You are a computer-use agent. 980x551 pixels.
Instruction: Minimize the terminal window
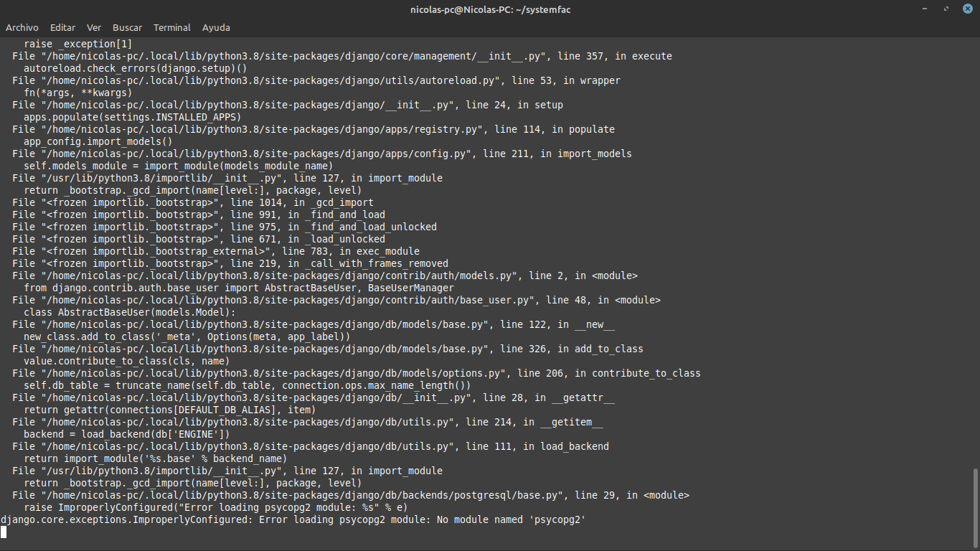click(926, 9)
